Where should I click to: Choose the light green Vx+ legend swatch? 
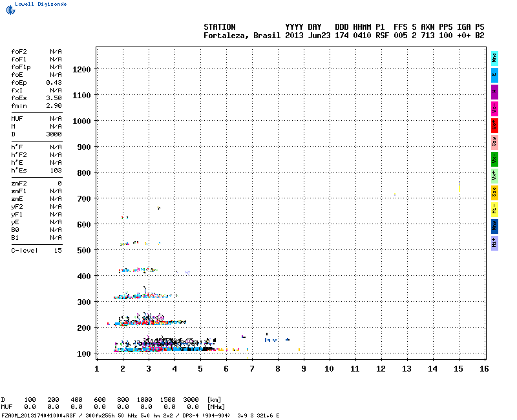coord(494,176)
